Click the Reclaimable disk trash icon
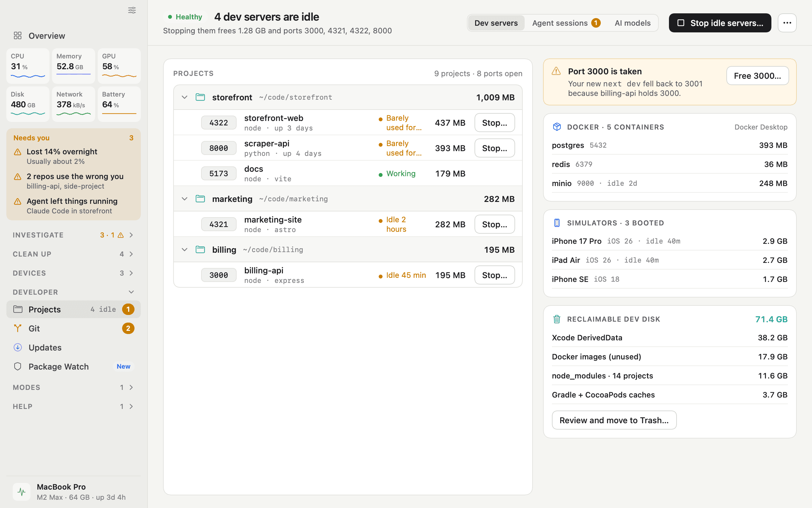Screen dimensions: 812x508 557,319
